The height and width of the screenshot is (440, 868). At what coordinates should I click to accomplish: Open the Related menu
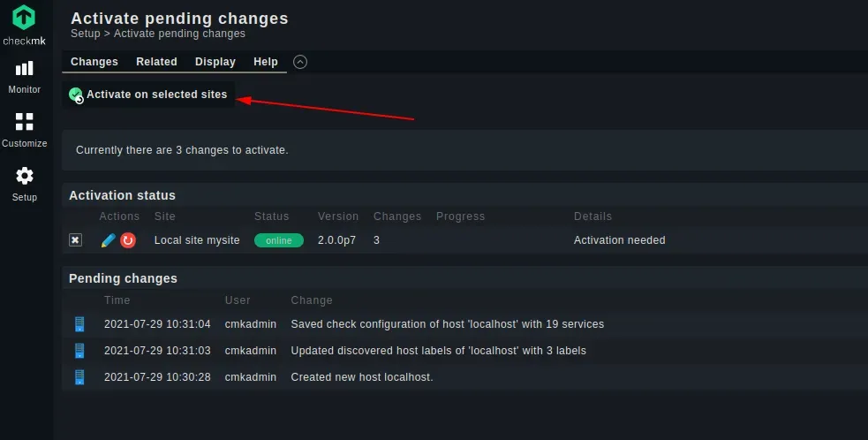(x=156, y=62)
